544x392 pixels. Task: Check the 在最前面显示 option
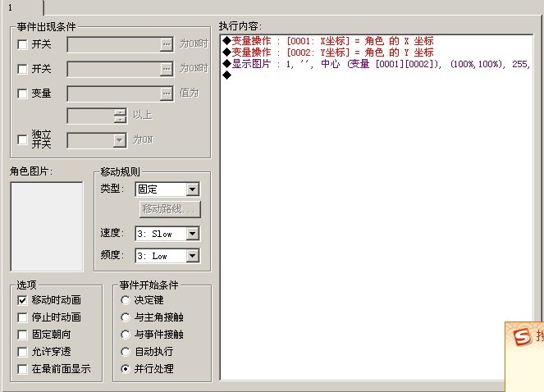coord(22,369)
